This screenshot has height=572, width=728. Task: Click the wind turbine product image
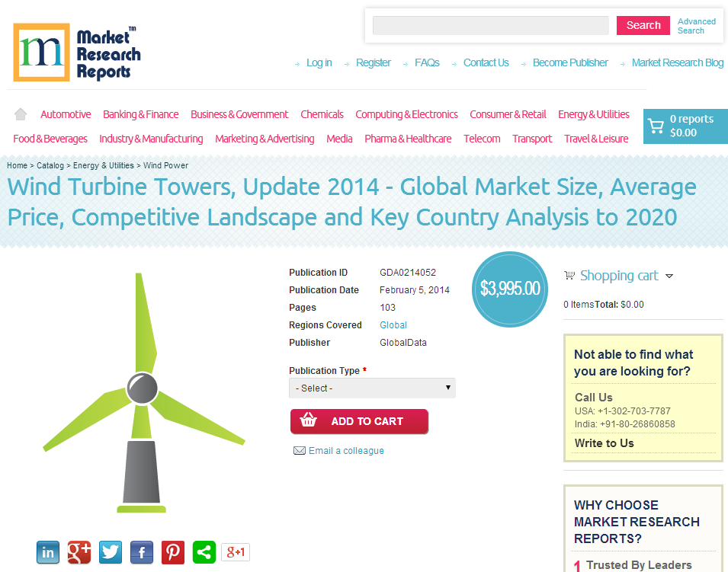point(143,392)
